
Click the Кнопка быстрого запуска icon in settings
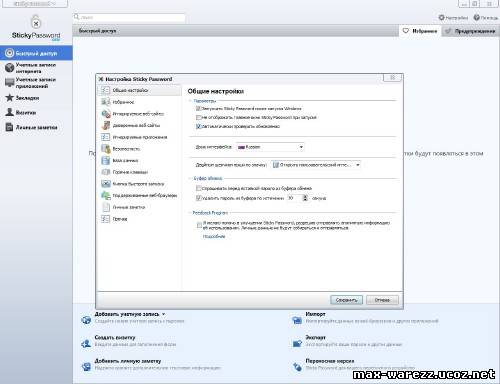click(105, 184)
